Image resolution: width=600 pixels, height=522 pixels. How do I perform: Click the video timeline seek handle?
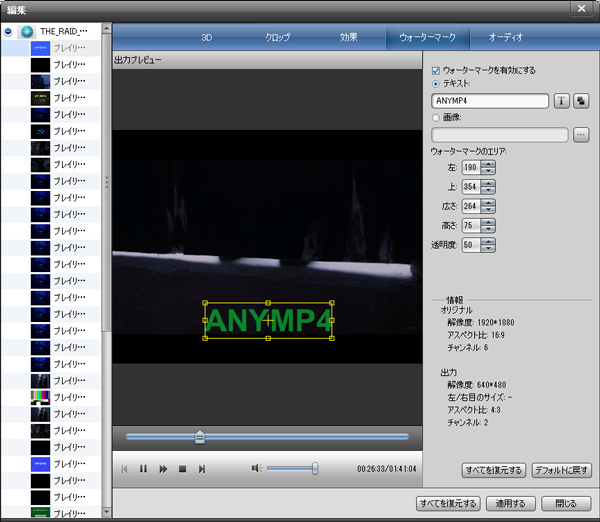[x=199, y=437]
